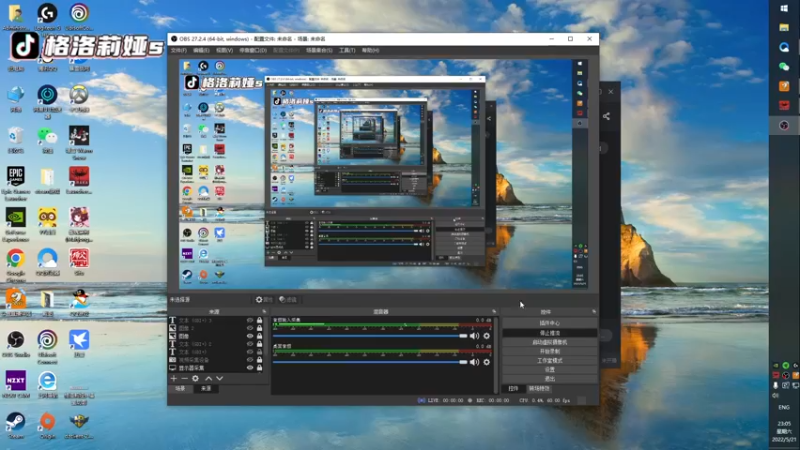The width and height of the screenshot is (800, 450).
Task: Mute the desktop audio (second track) speaker
Action: (474, 362)
